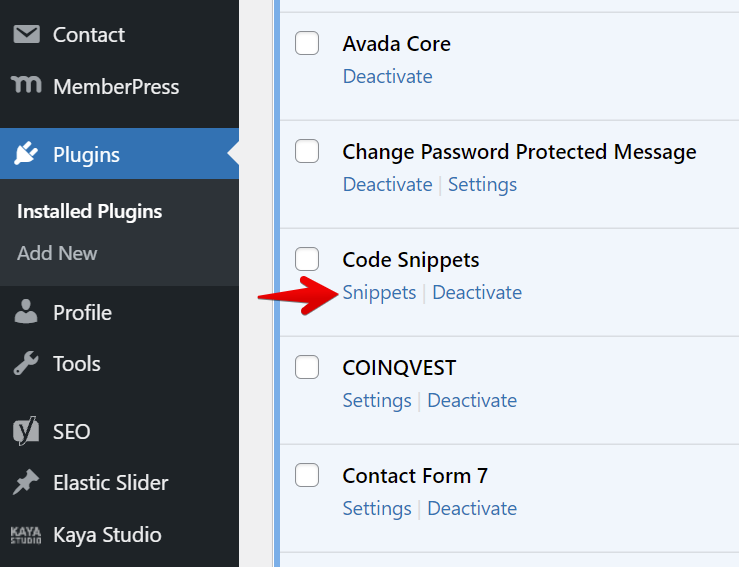Deactivate the Avada Core plugin

pos(387,76)
